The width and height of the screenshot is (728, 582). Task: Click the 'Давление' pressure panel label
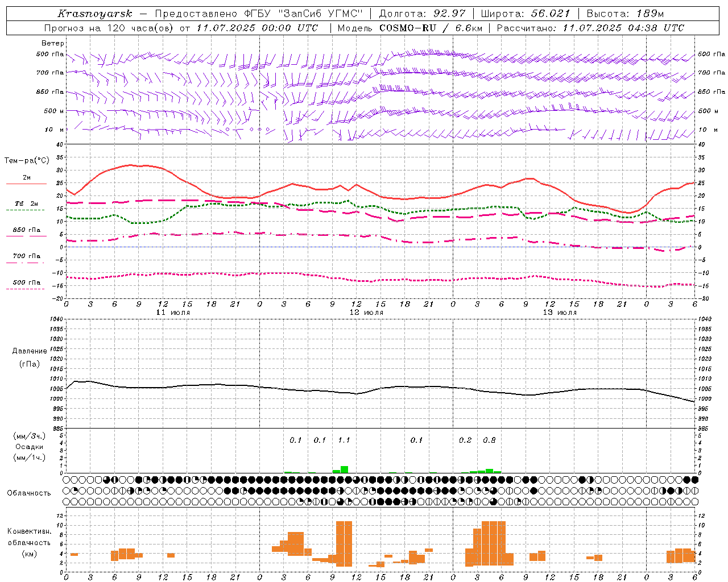pos(30,351)
